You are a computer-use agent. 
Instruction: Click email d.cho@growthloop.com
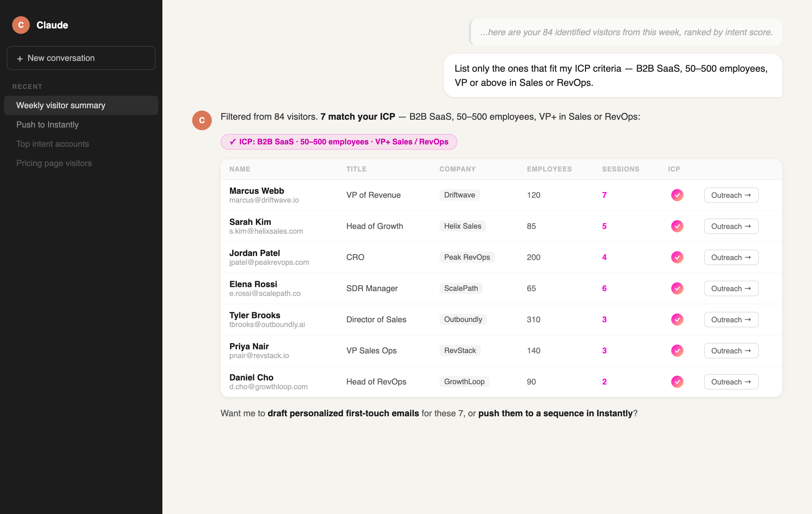coord(268,387)
